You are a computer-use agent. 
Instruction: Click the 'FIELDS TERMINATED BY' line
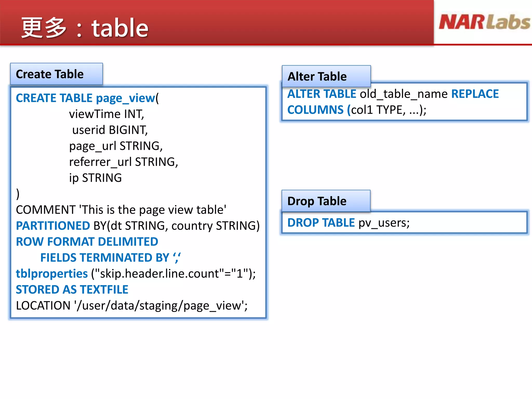pyautogui.click(x=111, y=258)
